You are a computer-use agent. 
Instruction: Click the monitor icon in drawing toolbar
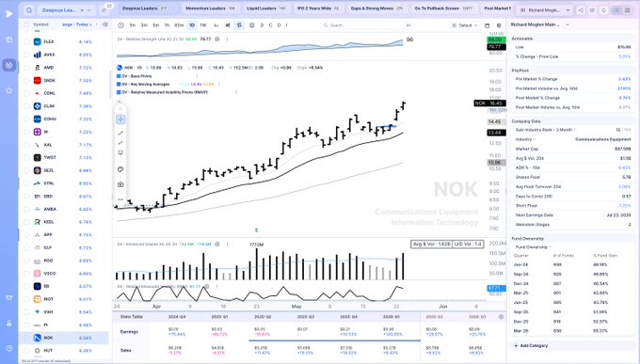pyautogui.click(x=120, y=152)
